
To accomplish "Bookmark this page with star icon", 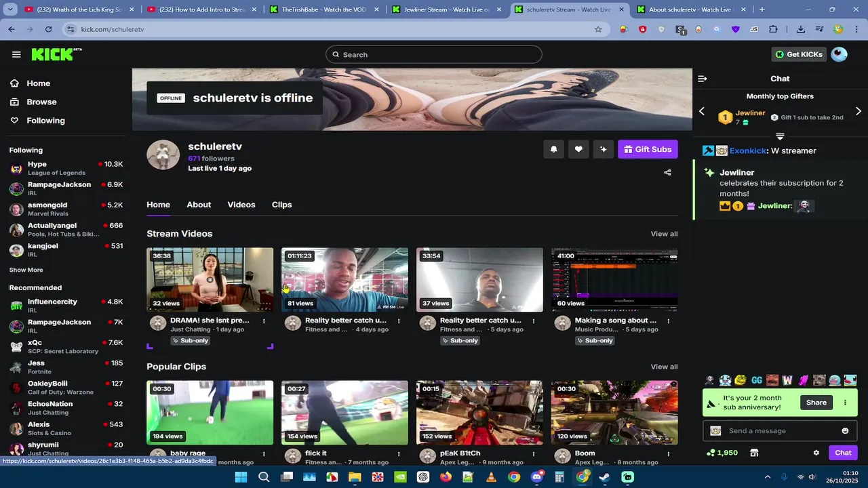I will point(598,29).
